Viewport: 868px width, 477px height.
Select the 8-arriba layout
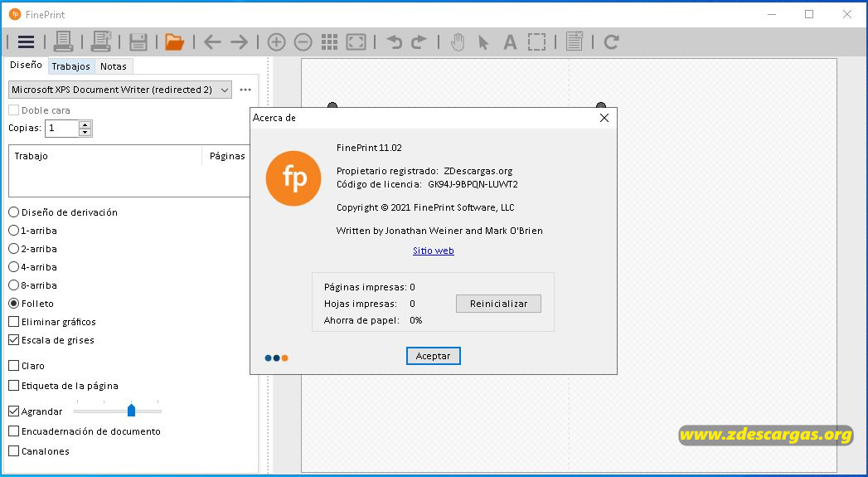pyautogui.click(x=14, y=285)
